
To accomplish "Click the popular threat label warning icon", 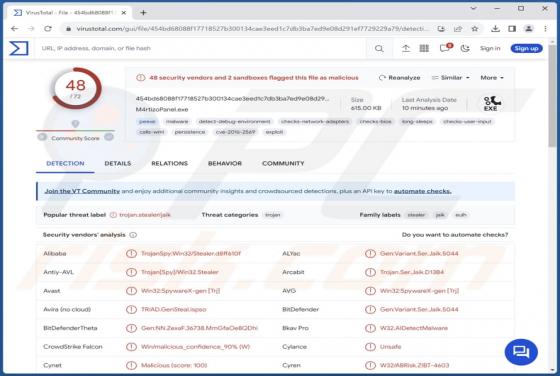I will point(113,215).
